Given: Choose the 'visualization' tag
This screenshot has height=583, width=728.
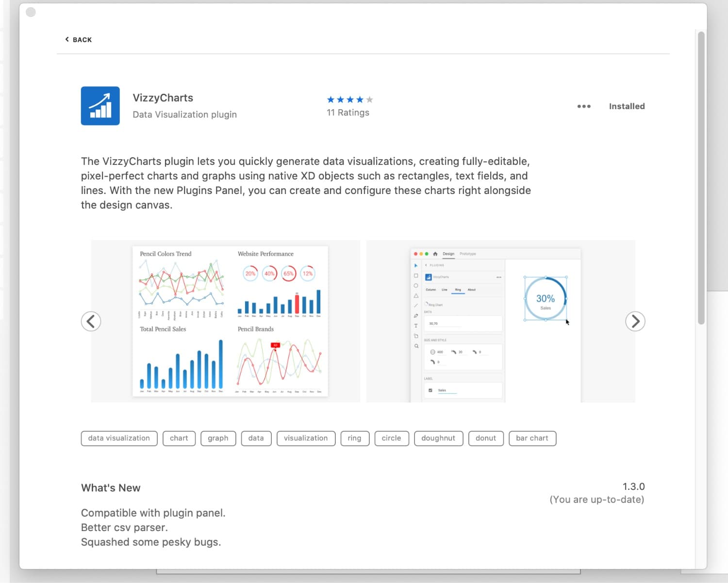Looking at the screenshot, I should (x=306, y=438).
